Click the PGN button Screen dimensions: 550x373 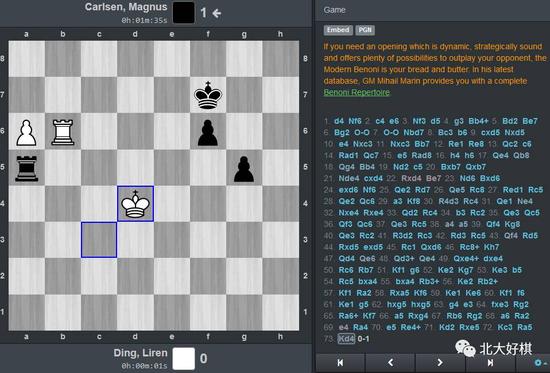(365, 30)
